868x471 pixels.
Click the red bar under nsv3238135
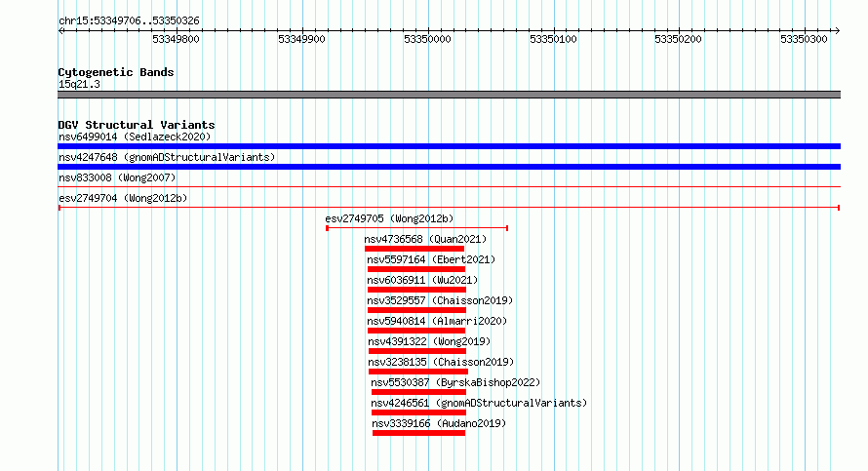[x=418, y=372]
